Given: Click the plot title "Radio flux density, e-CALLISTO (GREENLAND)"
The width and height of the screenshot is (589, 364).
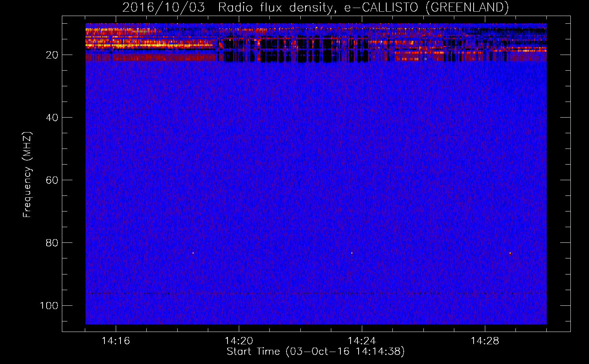Looking at the screenshot, I should tap(363, 8).
